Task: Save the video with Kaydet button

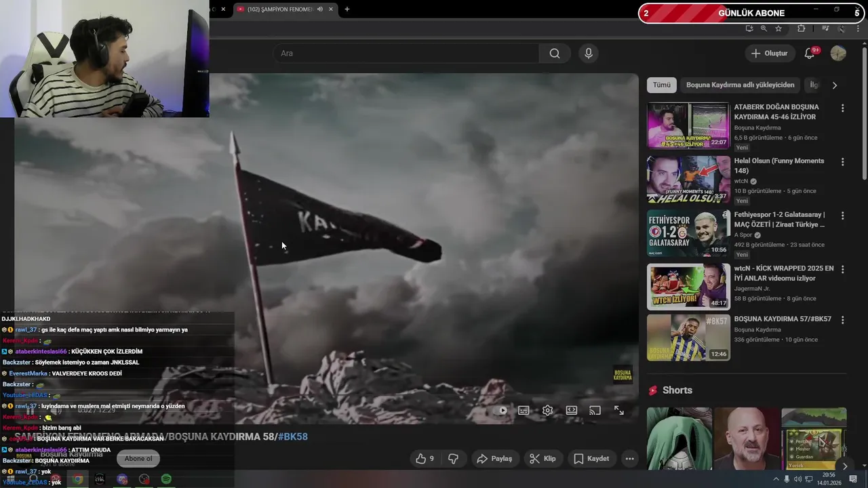Action: [591, 459]
